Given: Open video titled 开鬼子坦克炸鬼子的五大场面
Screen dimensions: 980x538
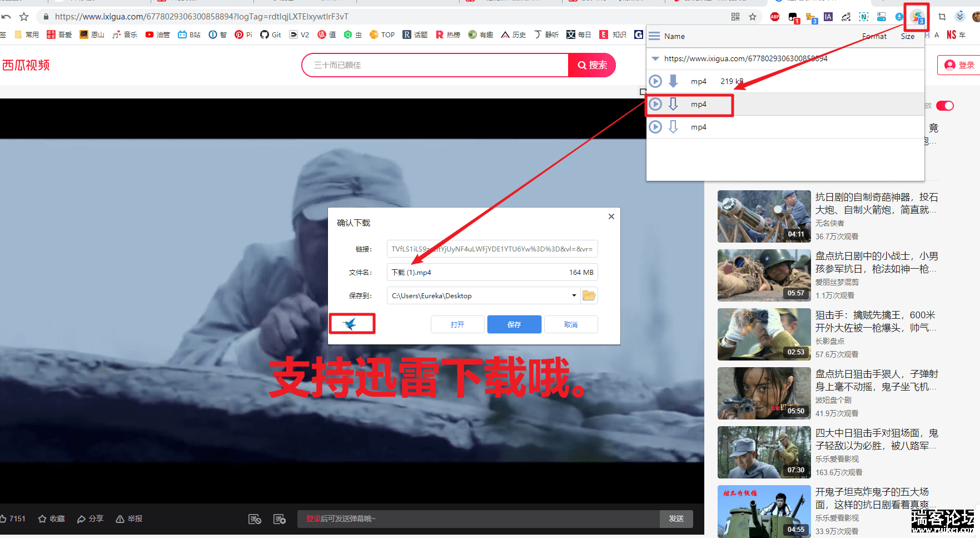Looking at the screenshot, I should tap(877, 498).
